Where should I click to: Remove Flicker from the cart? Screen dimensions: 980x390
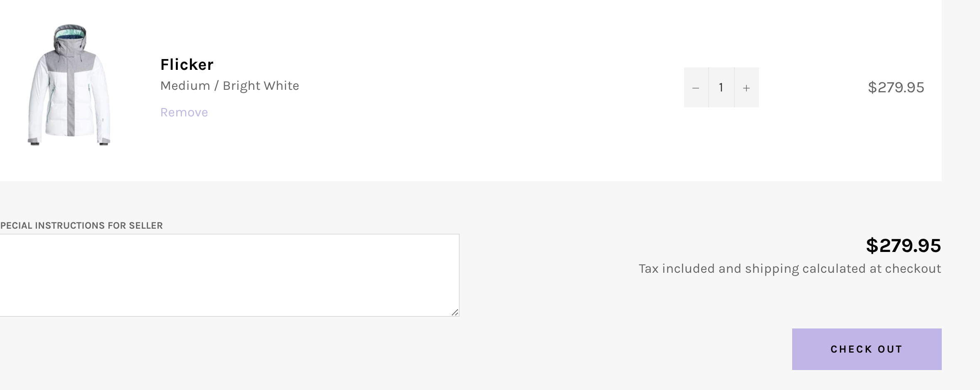click(x=184, y=112)
